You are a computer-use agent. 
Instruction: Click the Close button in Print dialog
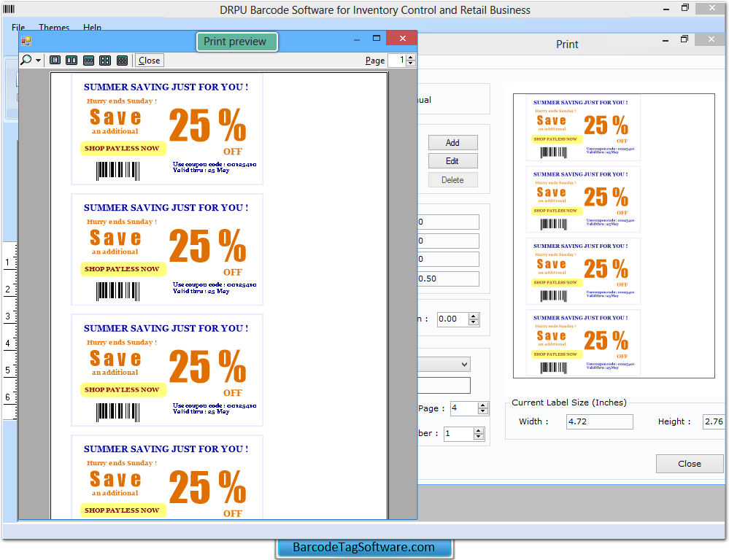point(689,464)
